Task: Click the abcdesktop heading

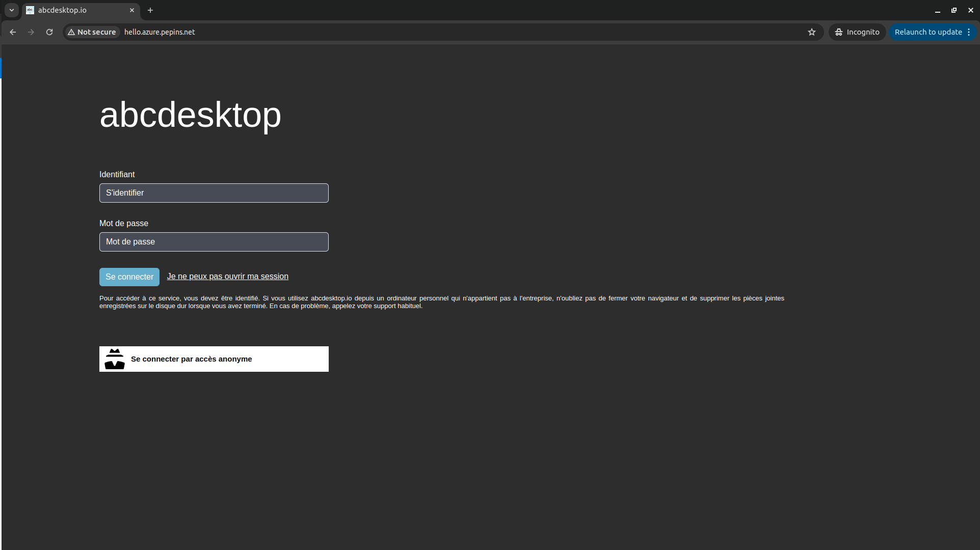Action: coord(190,115)
